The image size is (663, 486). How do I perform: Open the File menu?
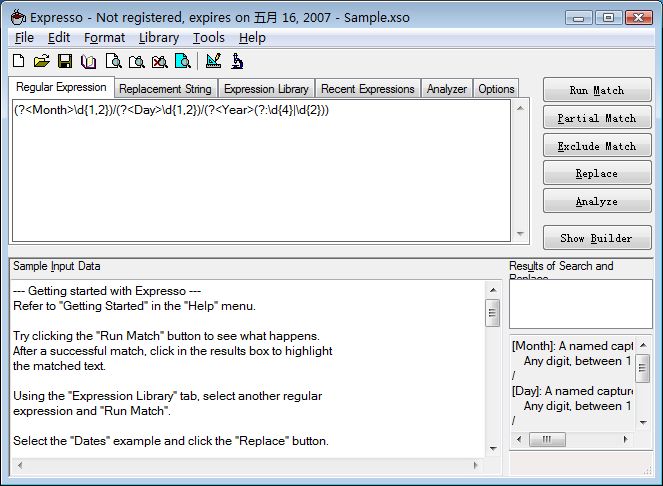(x=24, y=38)
